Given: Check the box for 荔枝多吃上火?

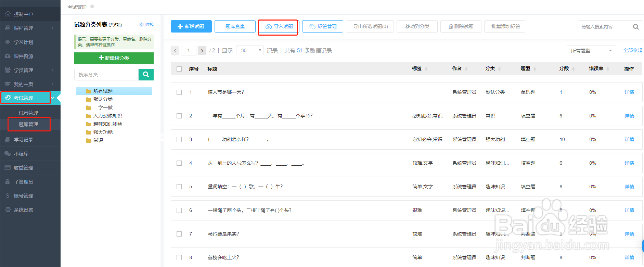Looking at the screenshot, I should point(179,258).
